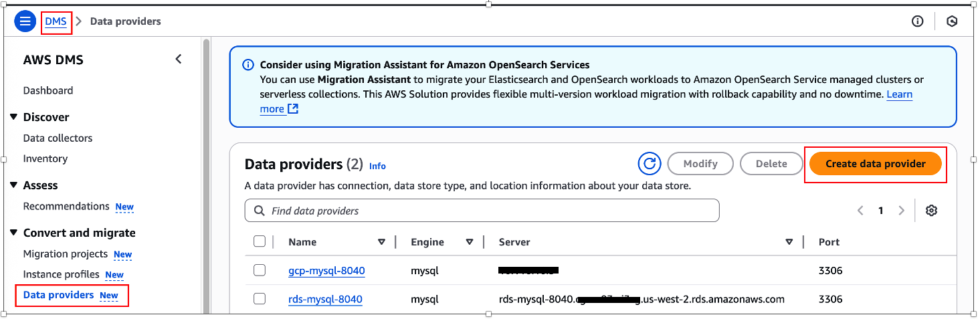Open Instance profiles in the sidebar
This screenshot has width=980, height=321.
coord(62,274)
